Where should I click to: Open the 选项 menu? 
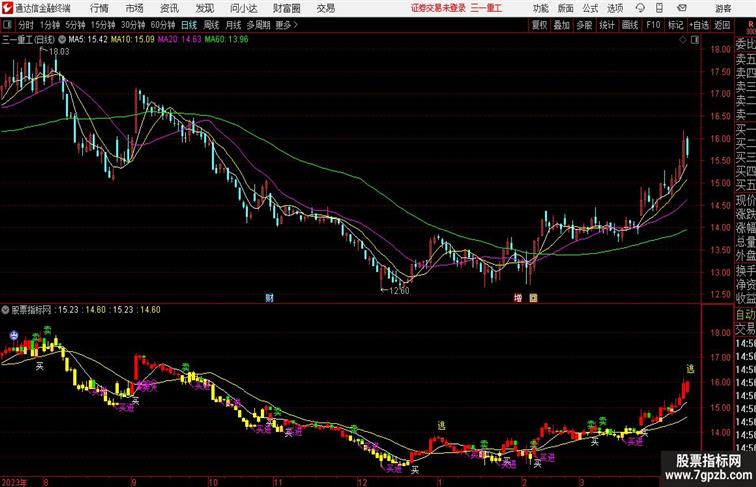pyautogui.click(x=615, y=8)
